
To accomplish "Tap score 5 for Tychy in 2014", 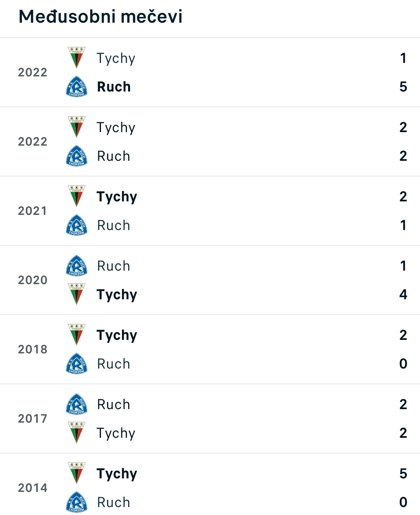I will [403, 474].
